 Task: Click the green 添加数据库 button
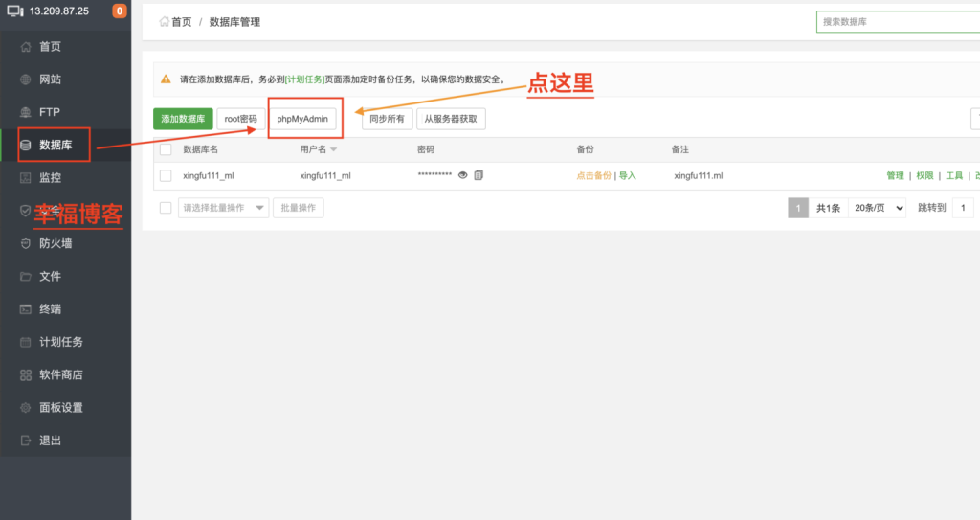[183, 119]
